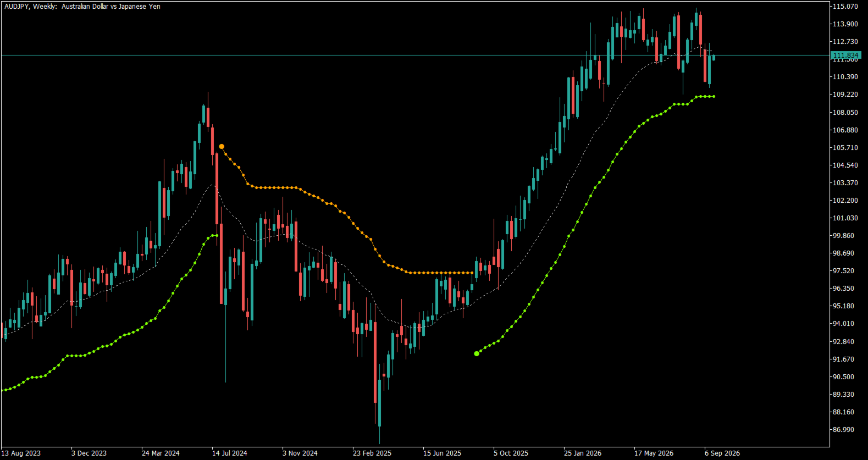Click the 115.070 price scale label
Screen dimensions: 868x460
click(845, 7)
